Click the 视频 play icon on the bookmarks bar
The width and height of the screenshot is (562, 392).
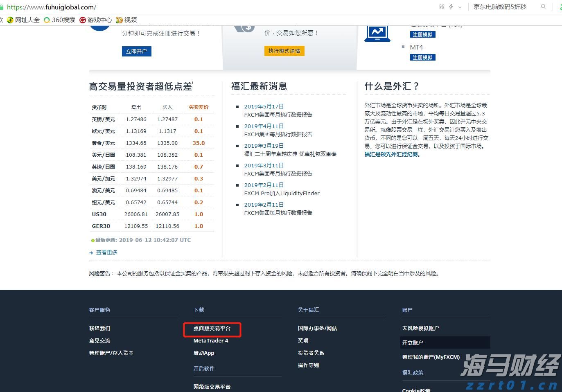(x=119, y=20)
